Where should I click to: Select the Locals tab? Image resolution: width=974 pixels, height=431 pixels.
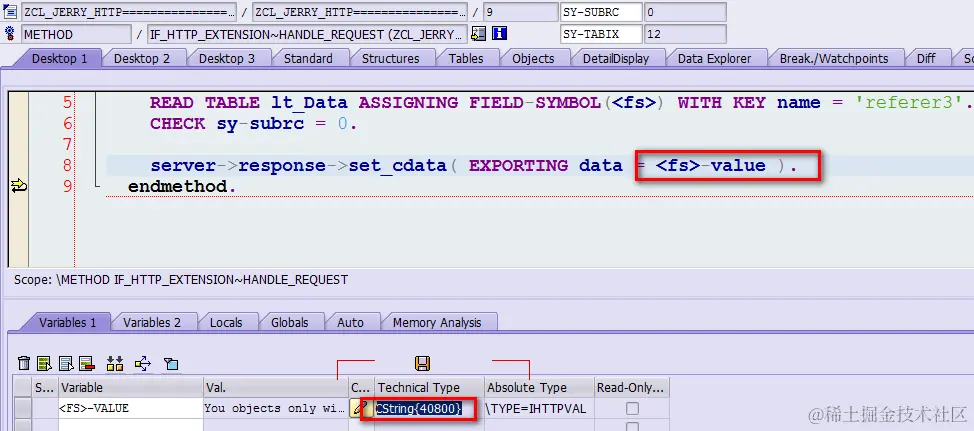(x=225, y=322)
